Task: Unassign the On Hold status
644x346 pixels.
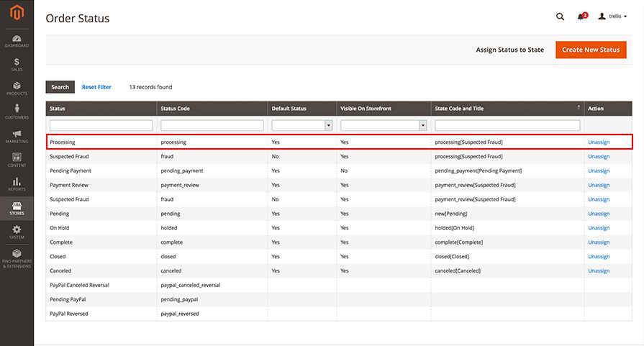Action: point(599,228)
